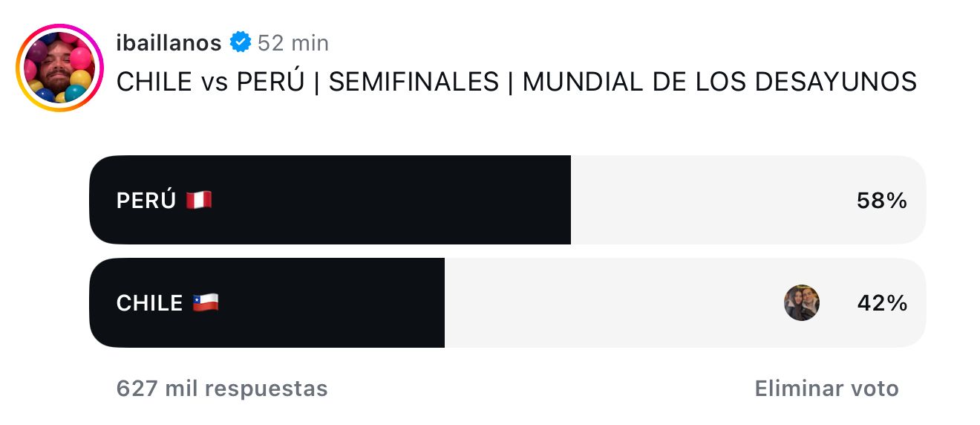Viewport: 980px width, 425px height.
Task: Select the PERÚ poll option label
Action: click(x=146, y=200)
